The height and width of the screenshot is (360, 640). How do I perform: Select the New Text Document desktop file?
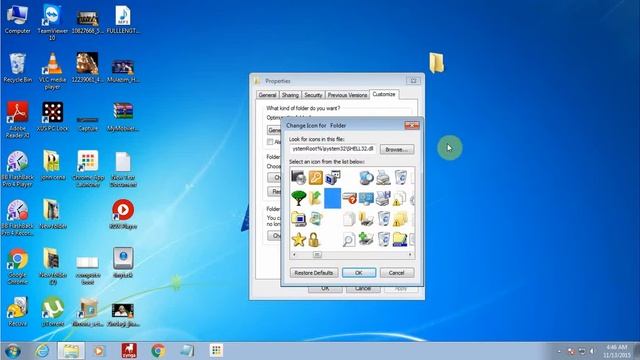(x=123, y=169)
